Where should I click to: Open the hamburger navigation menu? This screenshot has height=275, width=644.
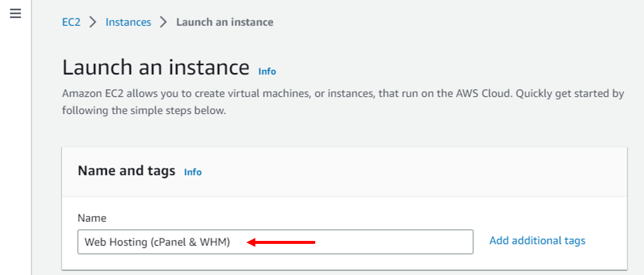coord(15,14)
